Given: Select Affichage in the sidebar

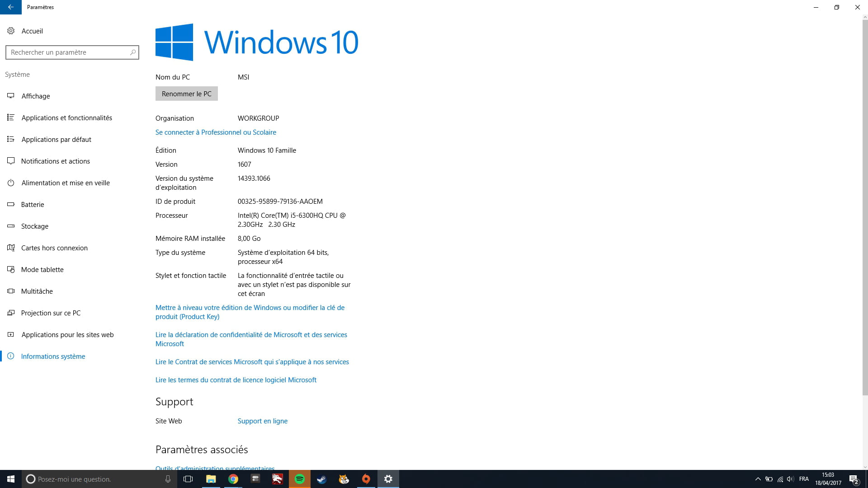Looking at the screenshot, I should [x=36, y=96].
